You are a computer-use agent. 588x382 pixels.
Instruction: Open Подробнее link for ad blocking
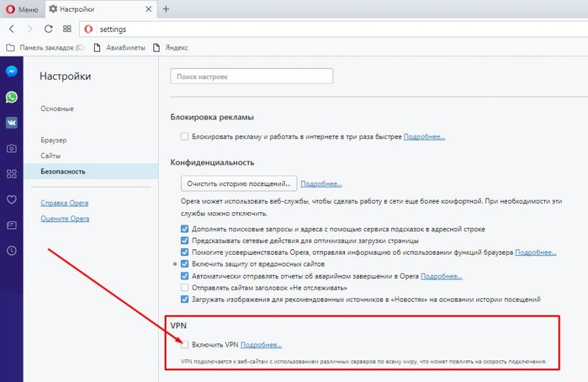[x=424, y=137]
